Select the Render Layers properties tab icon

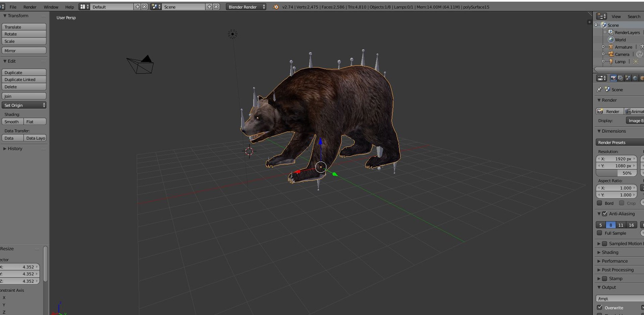click(621, 78)
